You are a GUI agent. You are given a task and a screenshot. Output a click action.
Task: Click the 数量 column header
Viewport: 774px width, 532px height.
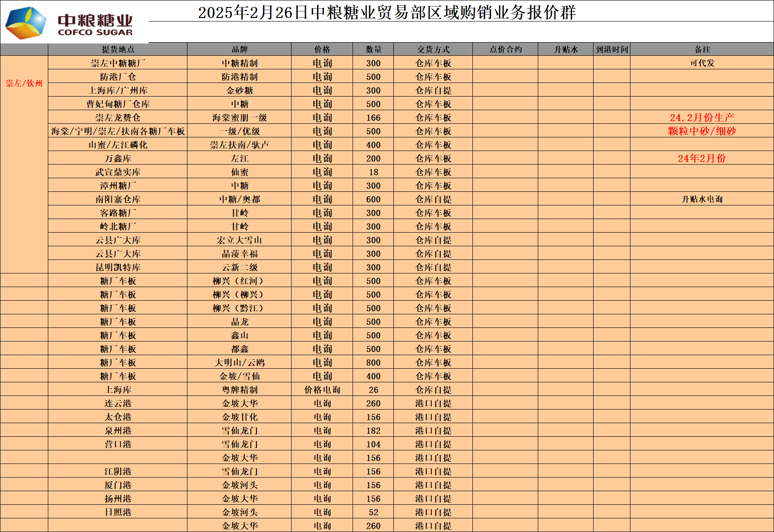click(373, 49)
